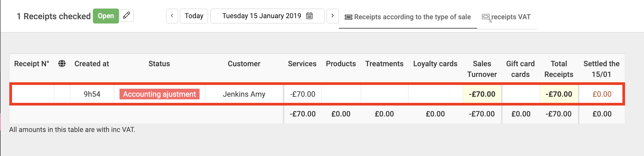Open customer Jenkins Amy in the receipt row
The image size is (644, 156).
244,94
